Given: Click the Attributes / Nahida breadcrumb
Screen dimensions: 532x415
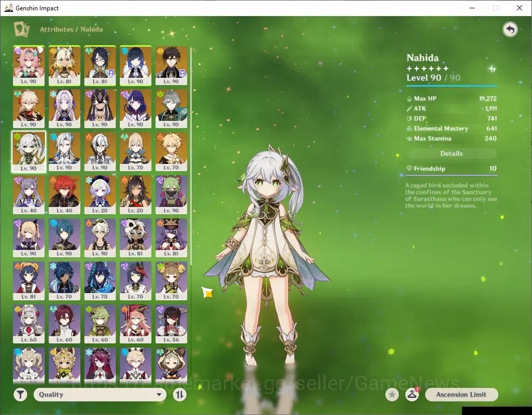Looking at the screenshot, I should pos(71,30).
